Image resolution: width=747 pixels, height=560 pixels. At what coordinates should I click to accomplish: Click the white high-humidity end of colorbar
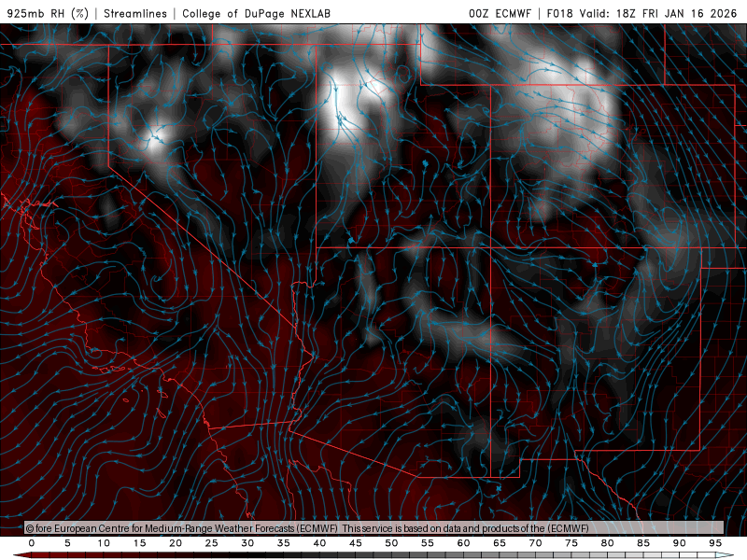[726, 555]
